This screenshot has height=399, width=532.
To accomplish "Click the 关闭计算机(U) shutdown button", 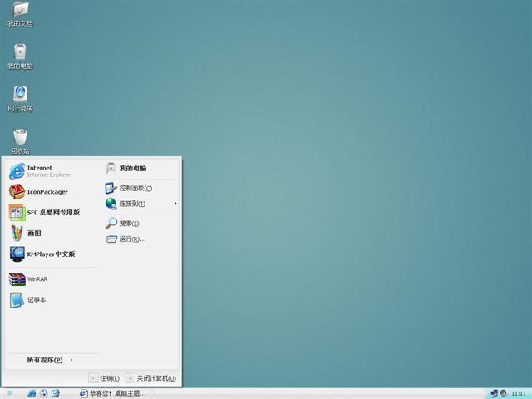I will pos(151,378).
